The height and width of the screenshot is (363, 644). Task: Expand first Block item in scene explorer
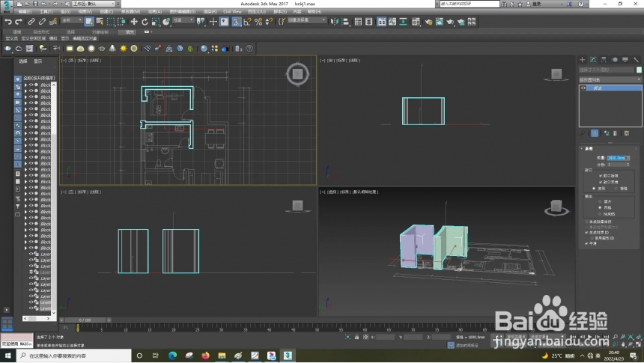point(26,85)
